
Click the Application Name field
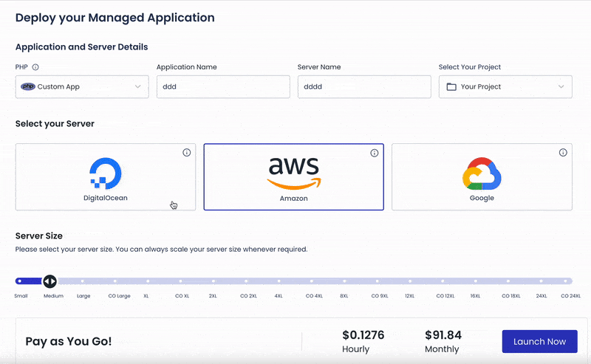(x=223, y=86)
